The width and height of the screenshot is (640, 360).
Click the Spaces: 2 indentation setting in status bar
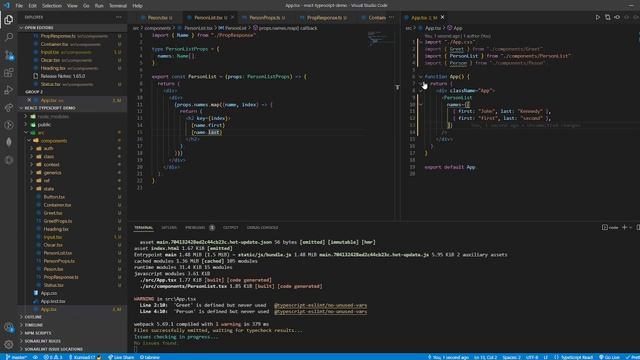(x=511, y=357)
